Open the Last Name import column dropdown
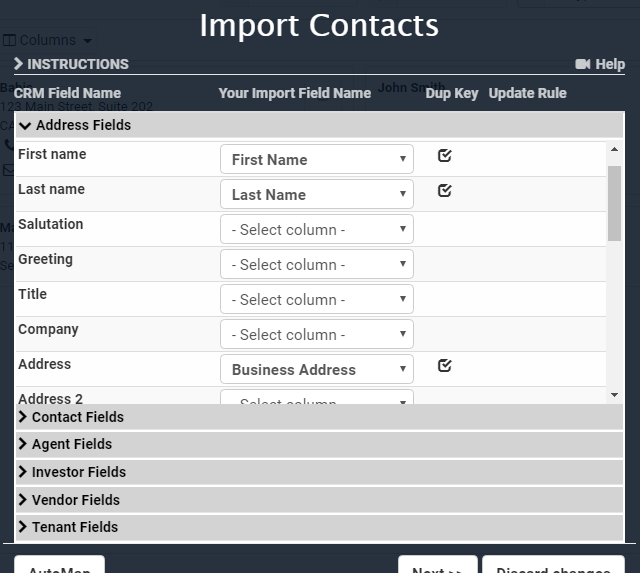This screenshot has width=640, height=573. (316, 194)
